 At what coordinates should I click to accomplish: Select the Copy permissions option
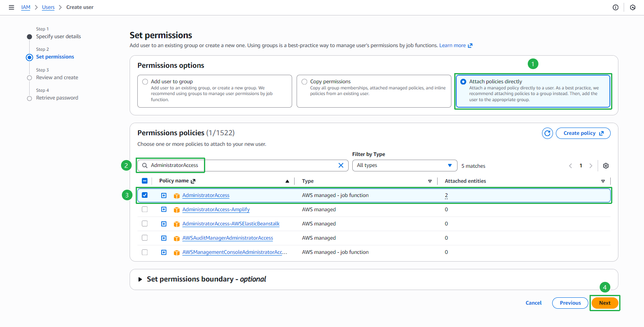click(304, 82)
